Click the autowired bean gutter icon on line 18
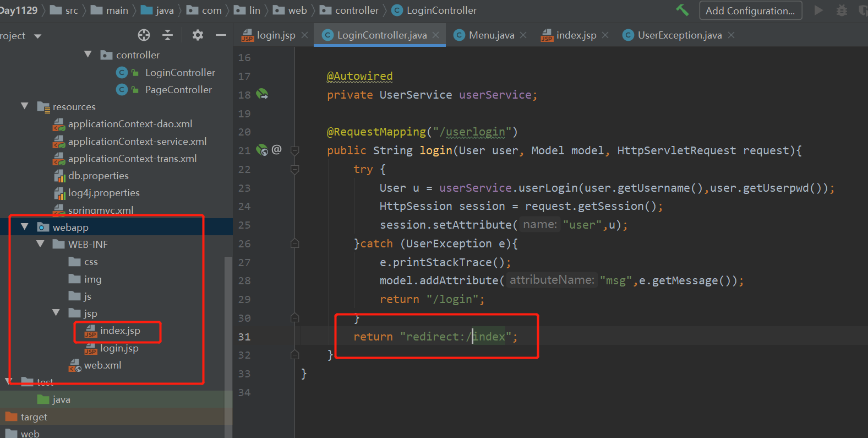Viewport: 868px width, 438px height. pyautogui.click(x=263, y=94)
